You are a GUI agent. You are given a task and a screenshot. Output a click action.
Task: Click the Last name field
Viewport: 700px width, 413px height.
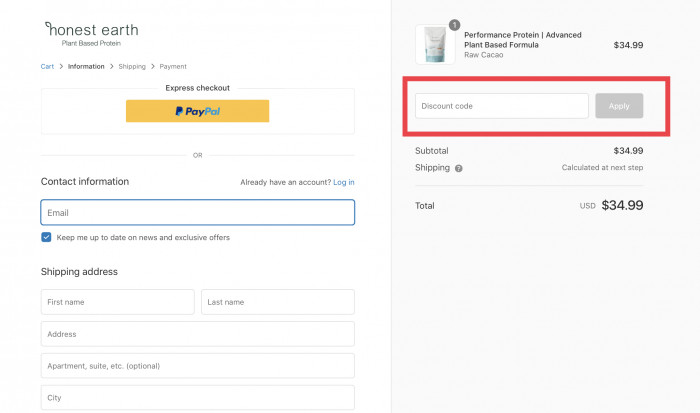tap(277, 302)
